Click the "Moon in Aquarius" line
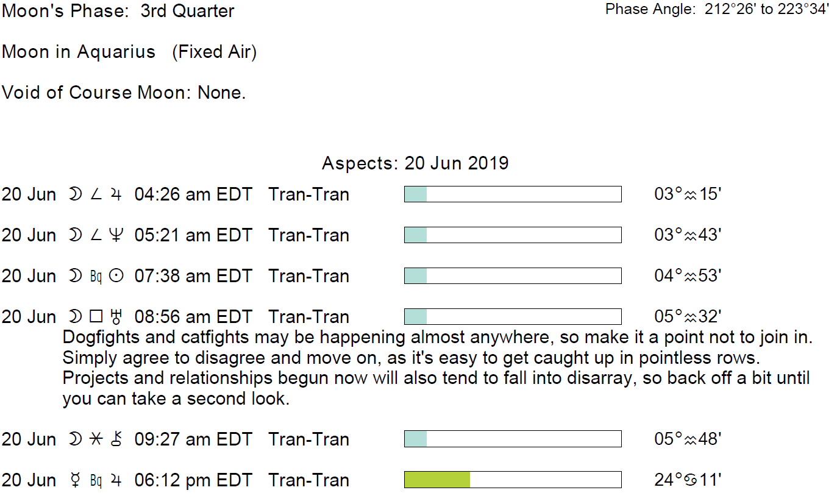837x504 pixels. pyautogui.click(x=129, y=52)
